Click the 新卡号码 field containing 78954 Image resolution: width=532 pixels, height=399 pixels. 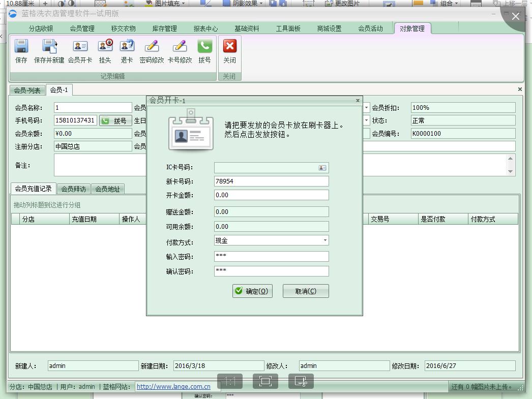click(272, 181)
